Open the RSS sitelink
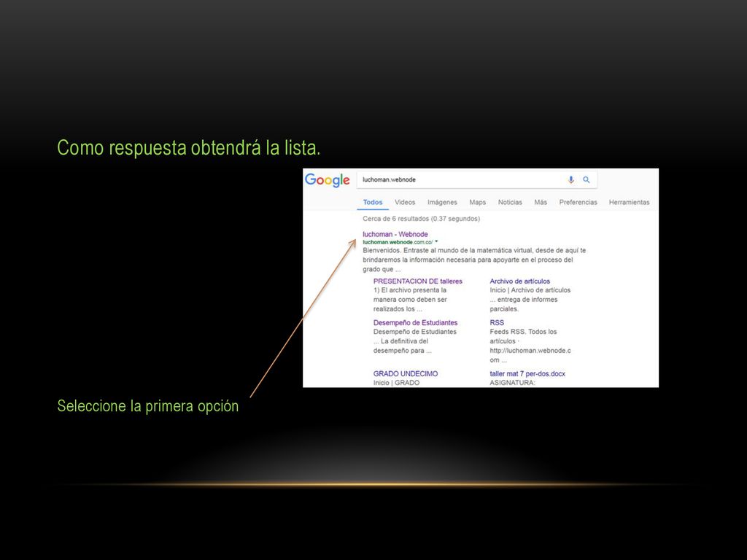This screenshot has height=560, width=747. (497, 322)
